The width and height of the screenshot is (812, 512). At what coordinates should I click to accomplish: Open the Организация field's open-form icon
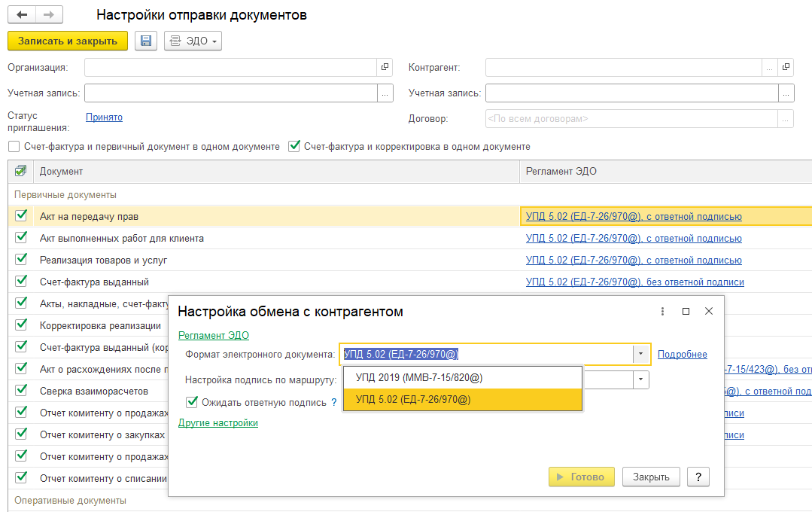click(x=385, y=68)
